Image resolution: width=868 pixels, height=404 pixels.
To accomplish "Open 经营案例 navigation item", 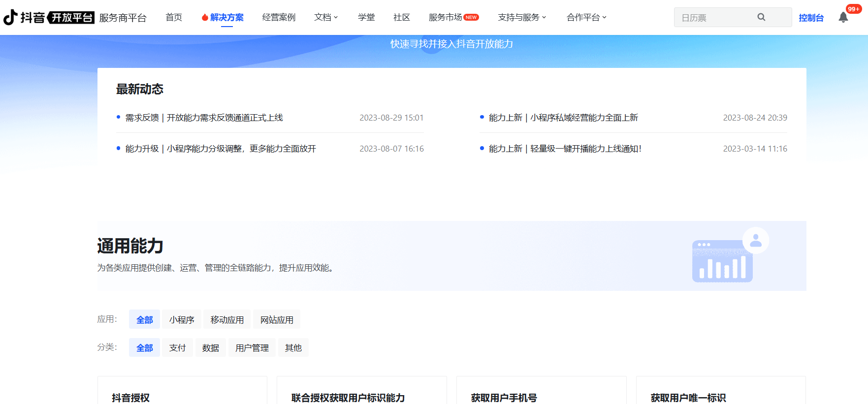I will [x=279, y=17].
